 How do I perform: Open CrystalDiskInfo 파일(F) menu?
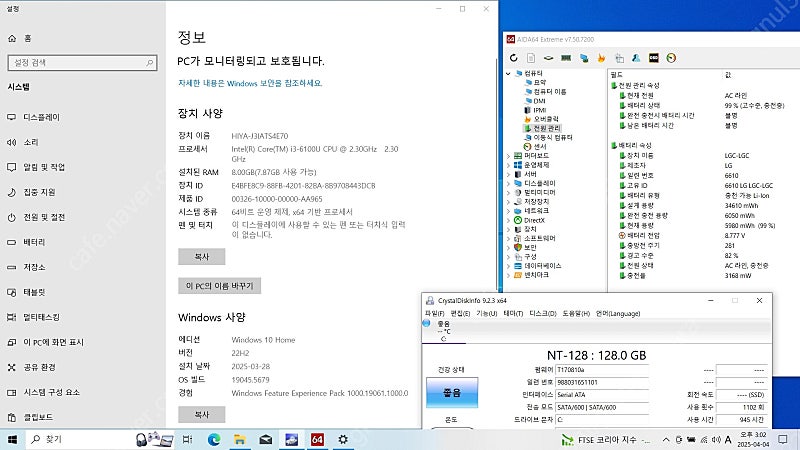(x=435, y=313)
